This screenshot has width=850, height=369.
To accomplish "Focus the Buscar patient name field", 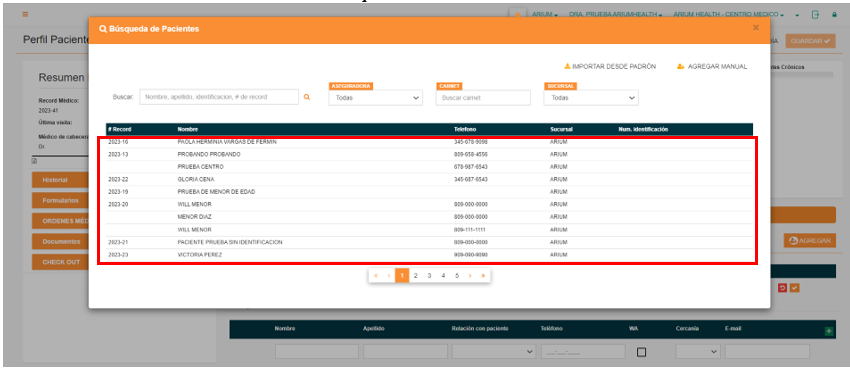I will (219, 97).
